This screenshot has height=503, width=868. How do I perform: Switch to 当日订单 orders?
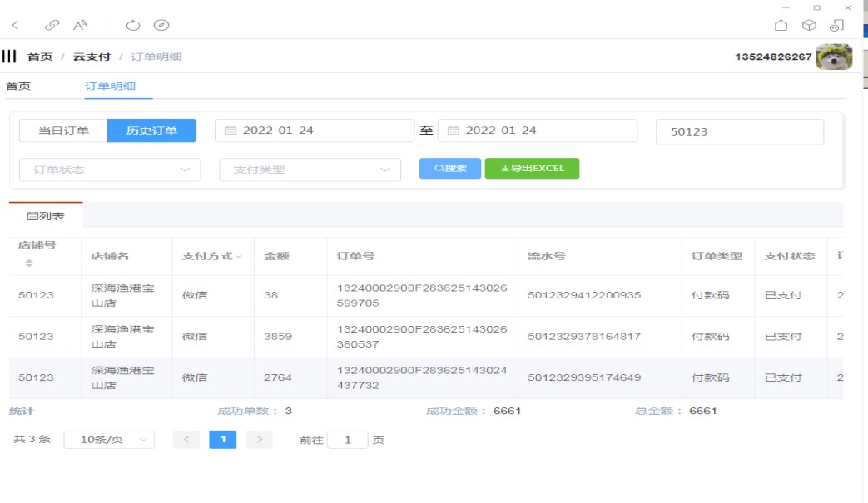pyautogui.click(x=63, y=131)
